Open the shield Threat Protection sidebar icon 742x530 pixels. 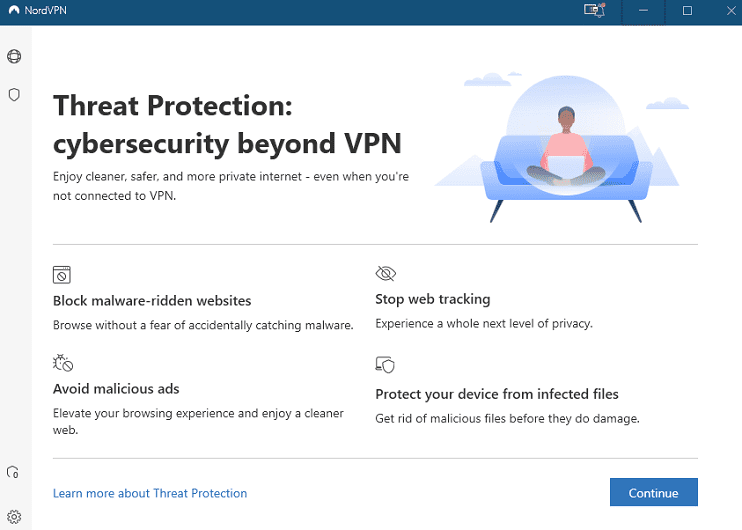tap(14, 95)
